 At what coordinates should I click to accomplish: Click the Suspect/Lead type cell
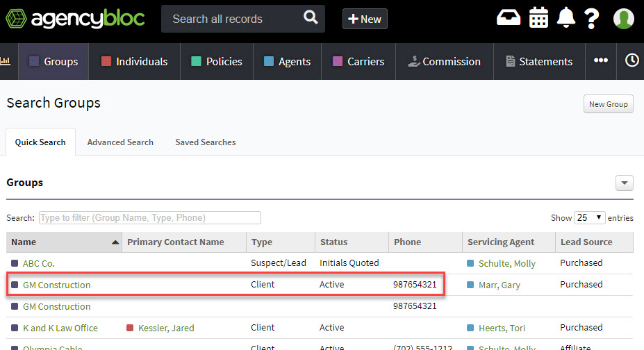click(x=279, y=263)
